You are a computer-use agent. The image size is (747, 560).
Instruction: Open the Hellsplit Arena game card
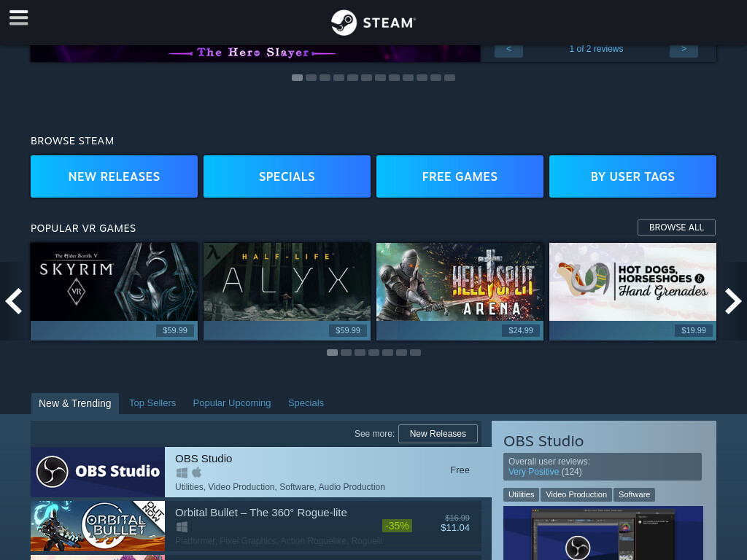tap(460, 292)
